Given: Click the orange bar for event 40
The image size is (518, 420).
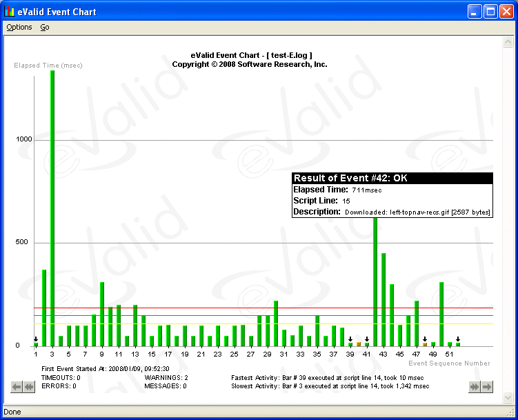Looking at the screenshot, I should pyautogui.click(x=359, y=344).
